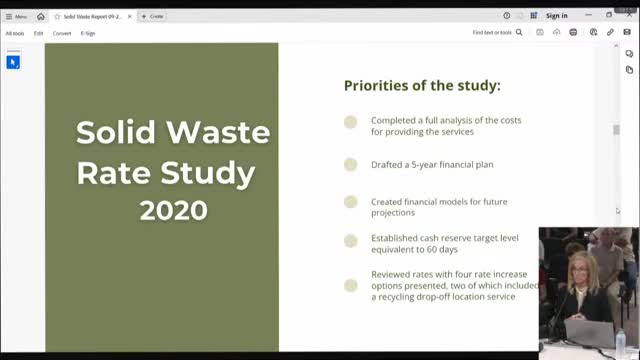Screen dimensions: 640x360
Task: Print the document with printer icon
Action: pos(573,32)
